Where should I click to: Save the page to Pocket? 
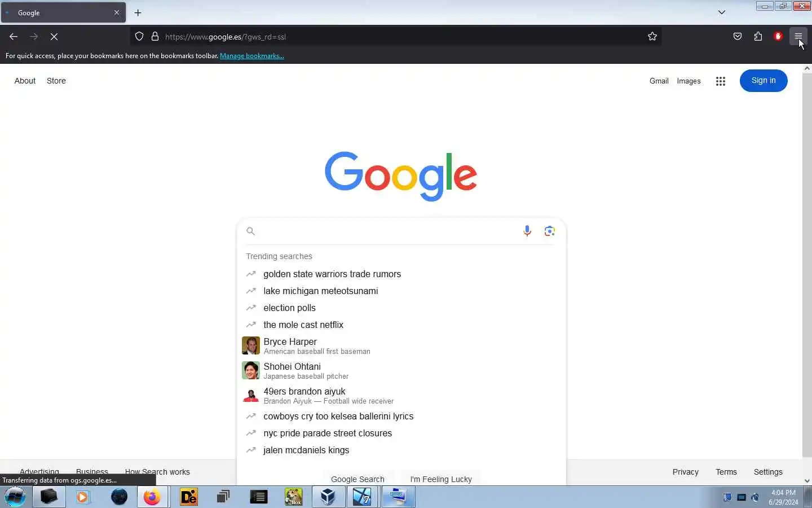pos(738,37)
